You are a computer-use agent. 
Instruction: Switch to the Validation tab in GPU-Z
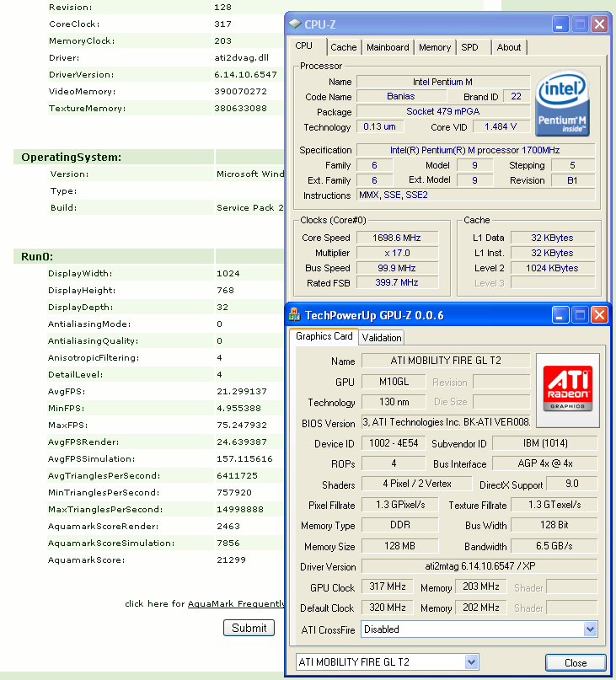tap(382, 337)
